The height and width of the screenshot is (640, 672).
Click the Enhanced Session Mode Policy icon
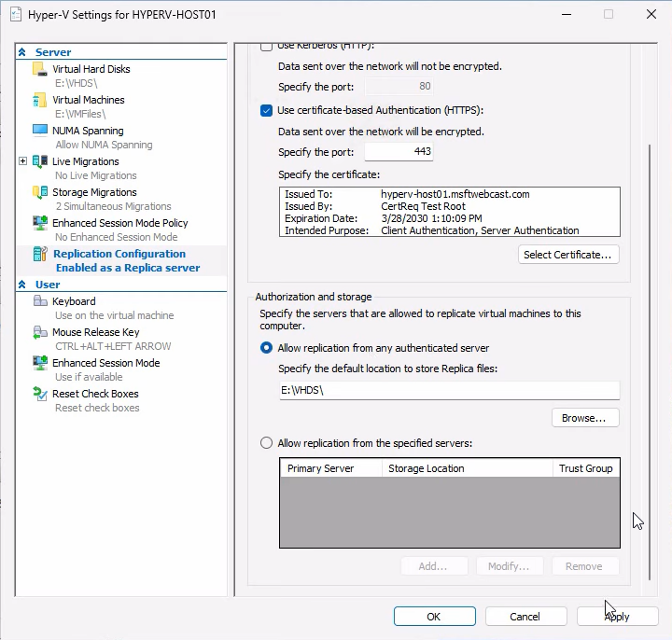coord(40,223)
